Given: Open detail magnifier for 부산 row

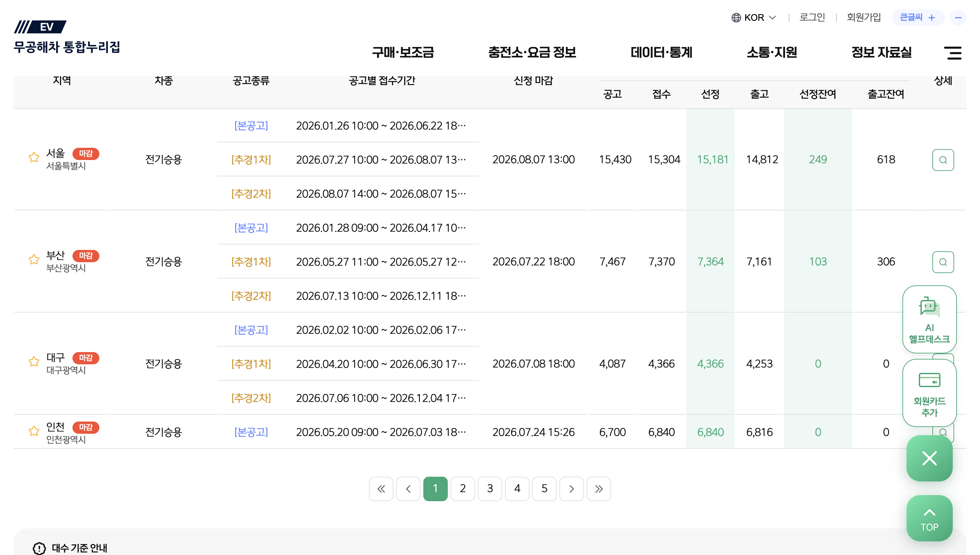Looking at the screenshot, I should [943, 262].
